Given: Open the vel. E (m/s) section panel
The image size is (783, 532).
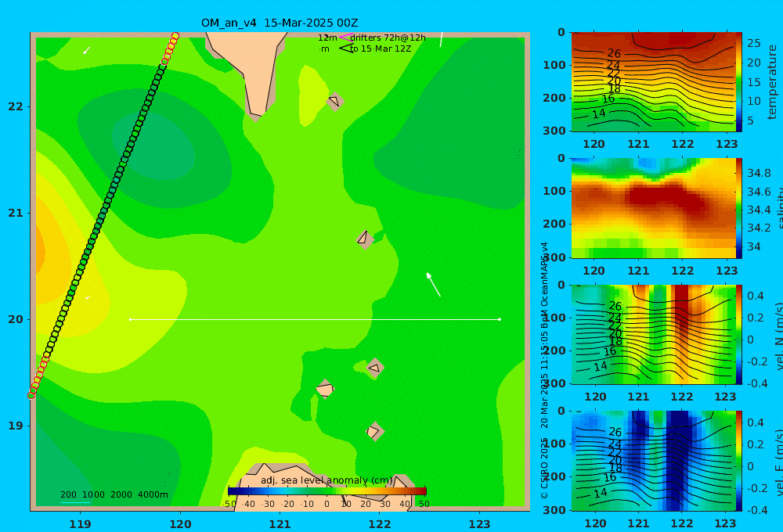Looking at the screenshot, I should (x=653, y=461).
